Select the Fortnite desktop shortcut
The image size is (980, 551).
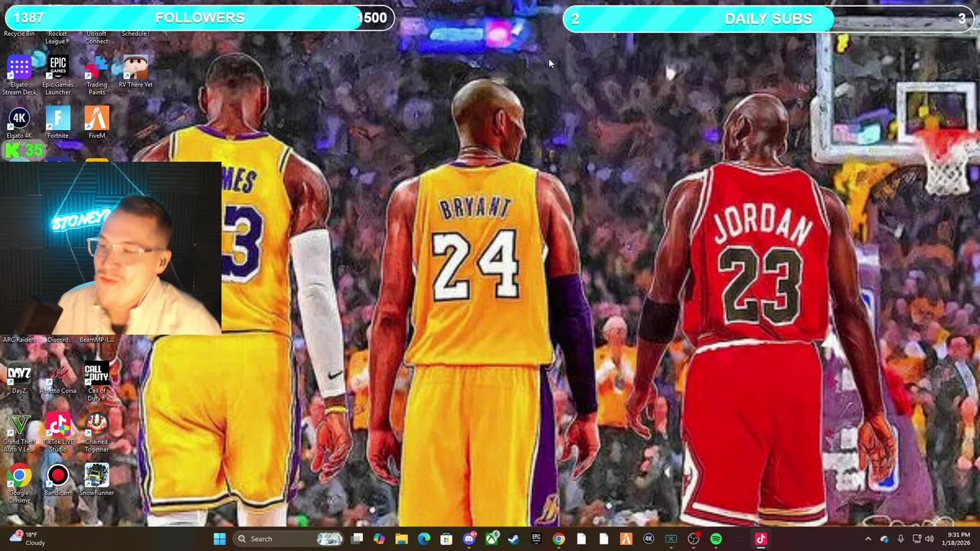58,123
